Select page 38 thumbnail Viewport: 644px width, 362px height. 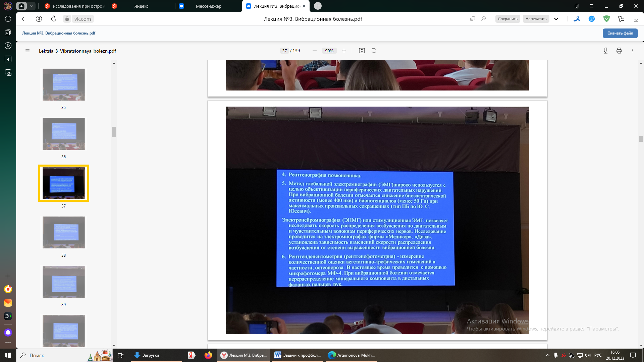click(x=64, y=232)
